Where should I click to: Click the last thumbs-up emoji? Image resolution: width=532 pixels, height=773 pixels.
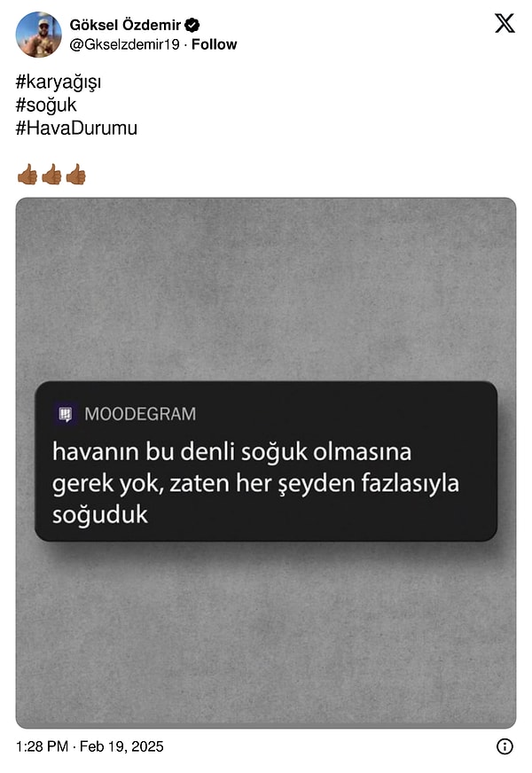click(x=75, y=175)
